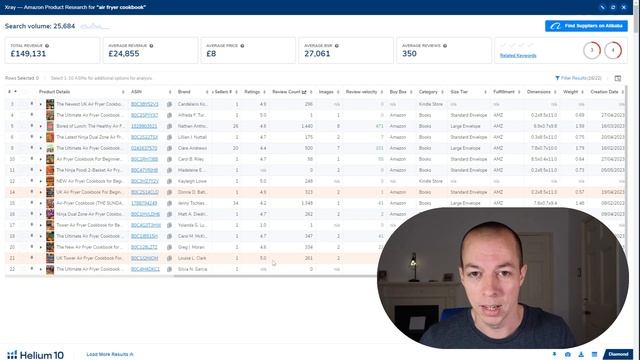This screenshot has height=360, width=640.
Task: Copy ASIN for Bored of Lunch row
Action: [x=169, y=127]
